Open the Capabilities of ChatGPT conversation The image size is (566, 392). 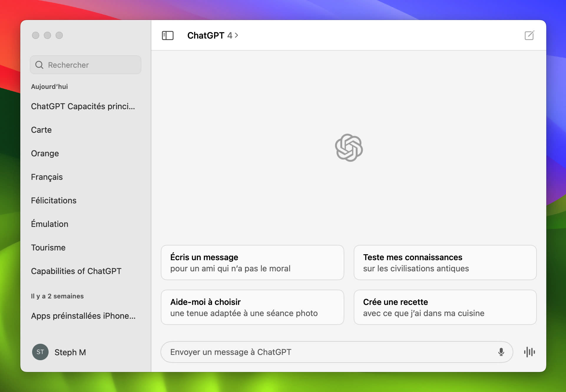76,271
